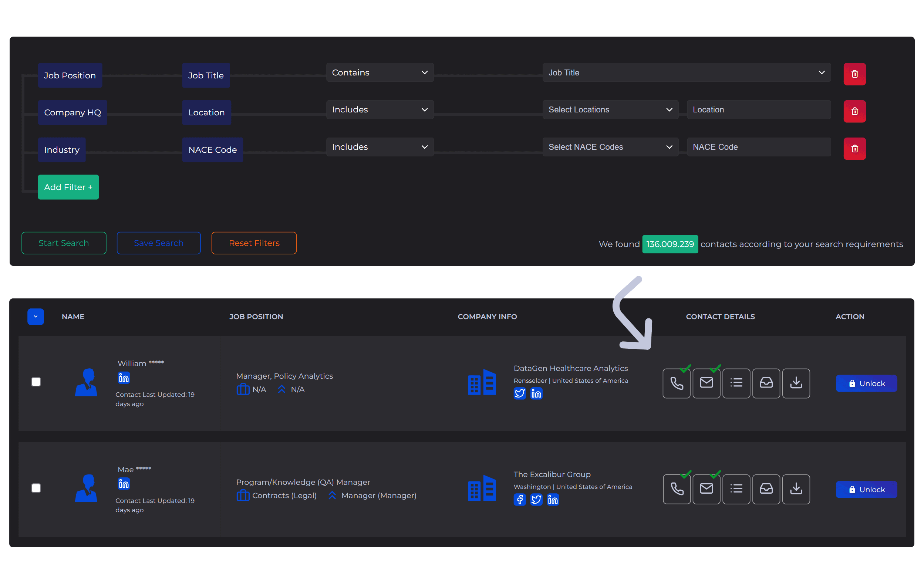Image resolution: width=924 pixels, height=585 pixels.
Task: Open The Excalibur Group LinkedIn icon
Action: point(553,500)
